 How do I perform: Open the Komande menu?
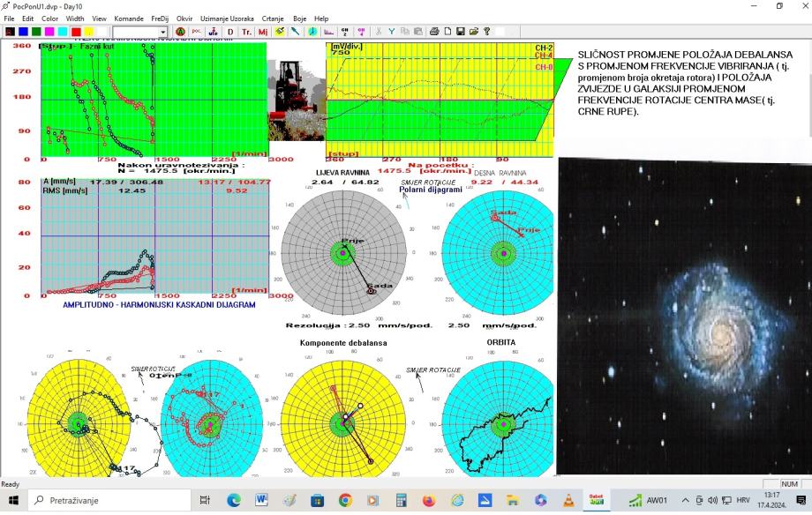pos(129,19)
